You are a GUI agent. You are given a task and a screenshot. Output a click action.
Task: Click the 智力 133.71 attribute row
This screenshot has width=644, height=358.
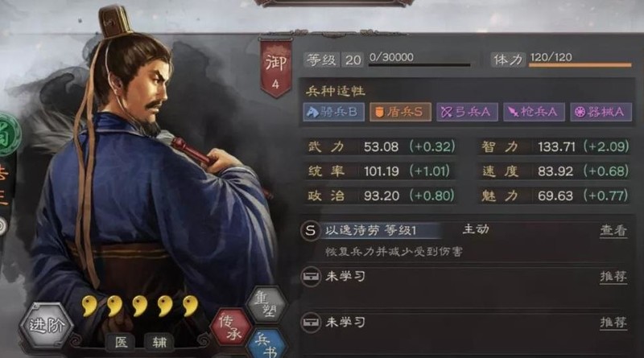click(554, 146)
